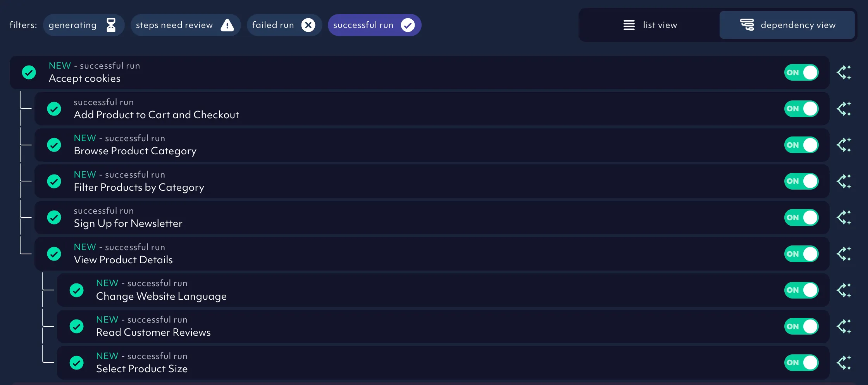868x385 pixels.
Task: Deselect the successful run filter chip
Action: click(x=374, y=25)
